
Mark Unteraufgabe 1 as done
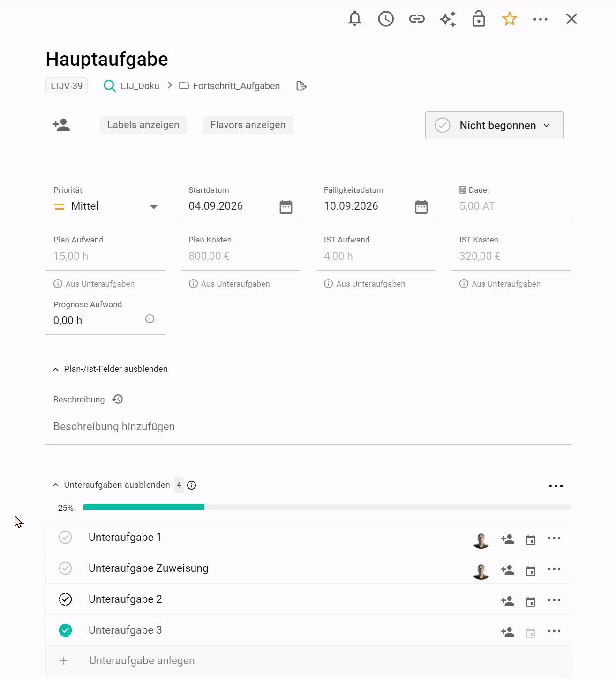(x=66, y=537)
